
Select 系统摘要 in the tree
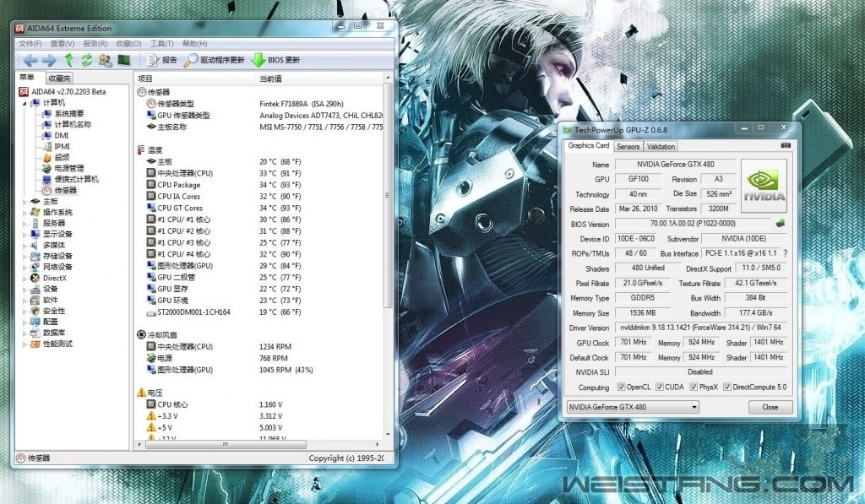click(x=69, y=113)
